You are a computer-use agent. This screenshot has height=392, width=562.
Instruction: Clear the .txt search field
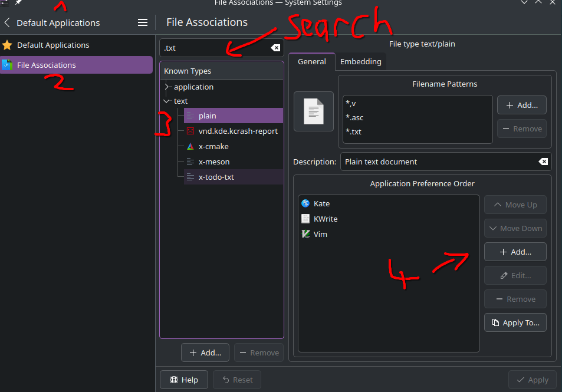tap(275, 48)
